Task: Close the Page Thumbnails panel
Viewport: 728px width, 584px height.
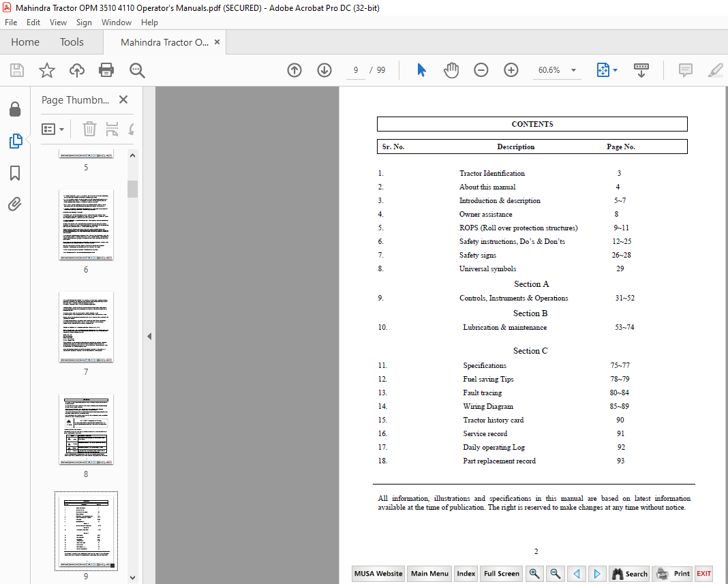Action: [x=123, y=99]
